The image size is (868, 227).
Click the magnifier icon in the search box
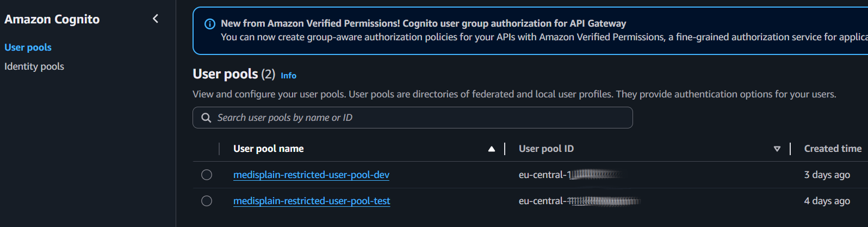[x=206, y=118]
